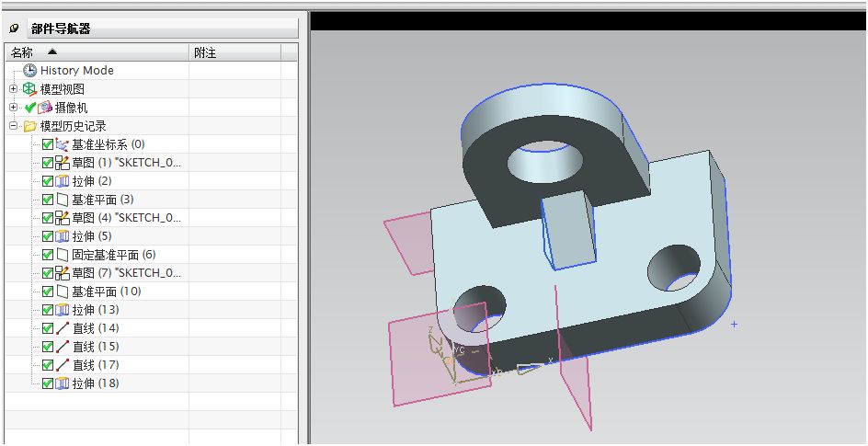Select the 基准平面 (3) feature name
The height and width of the screenshot is (446, 868).
pos(103,200)
